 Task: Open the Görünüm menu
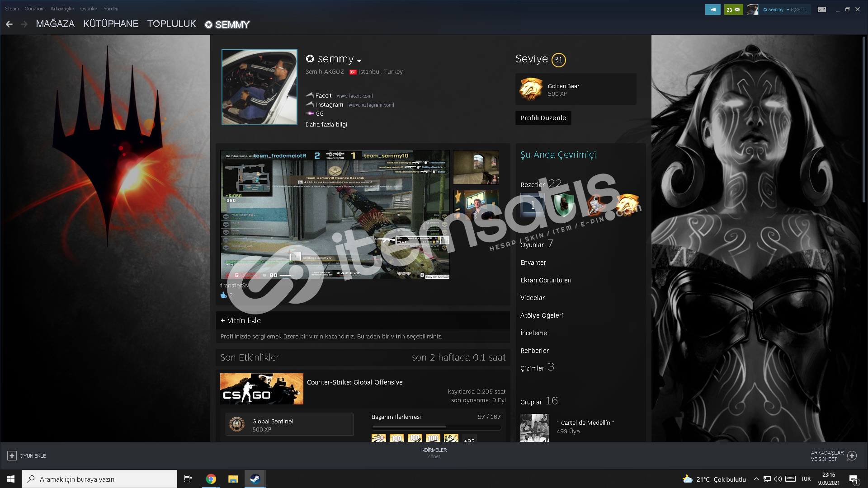click(x=34, y=9)
